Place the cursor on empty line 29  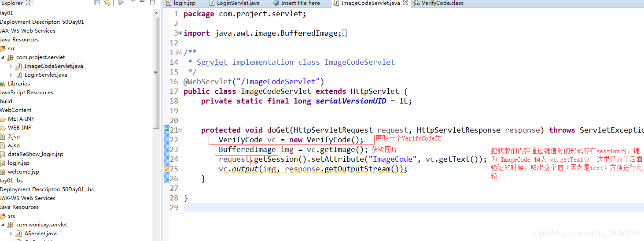413,208
